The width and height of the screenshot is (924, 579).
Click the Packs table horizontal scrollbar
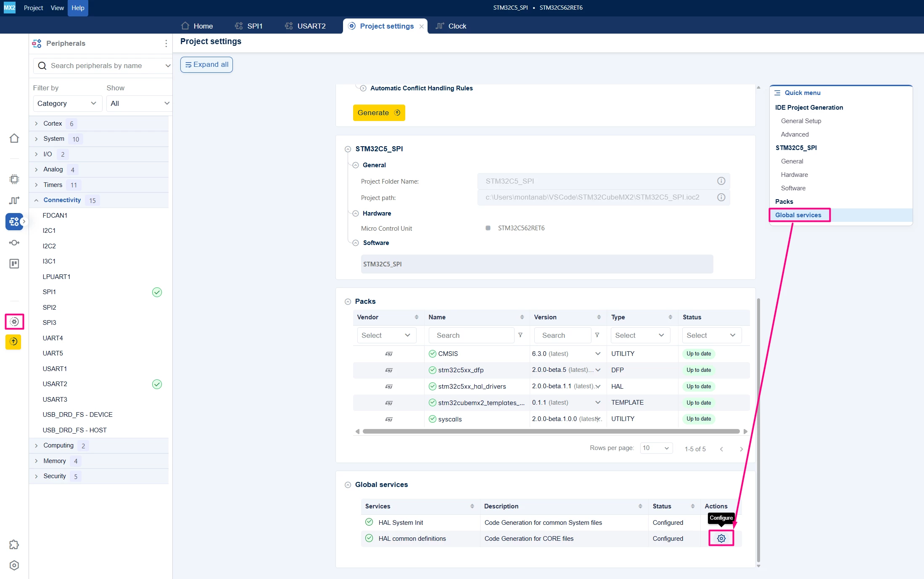[551, 432]
